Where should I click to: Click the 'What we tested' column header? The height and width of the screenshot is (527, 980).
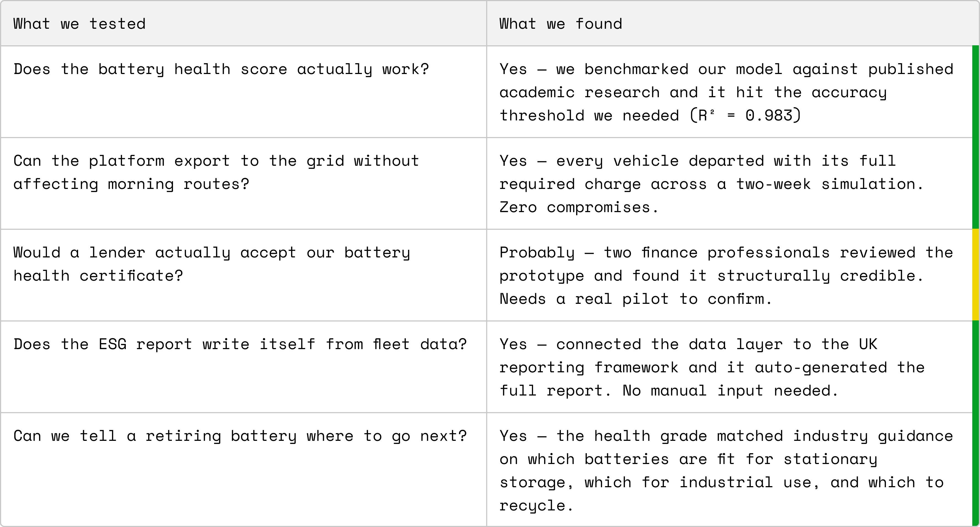click(243, 23)
